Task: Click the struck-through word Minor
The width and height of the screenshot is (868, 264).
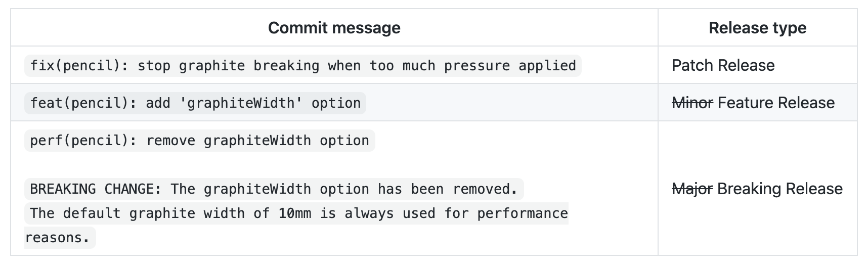Action: [x=692, y=103]
